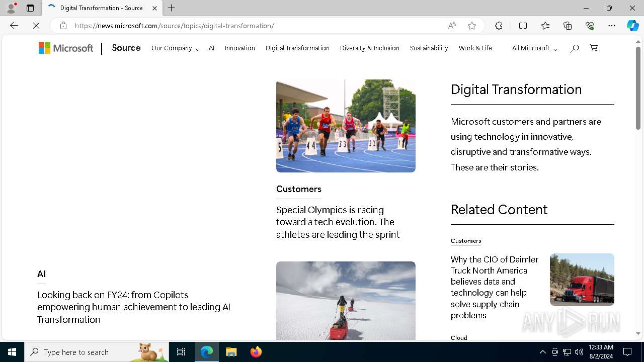Open the Windows Start menu
This screenshot has height=362, width=644.
point(12,352)
